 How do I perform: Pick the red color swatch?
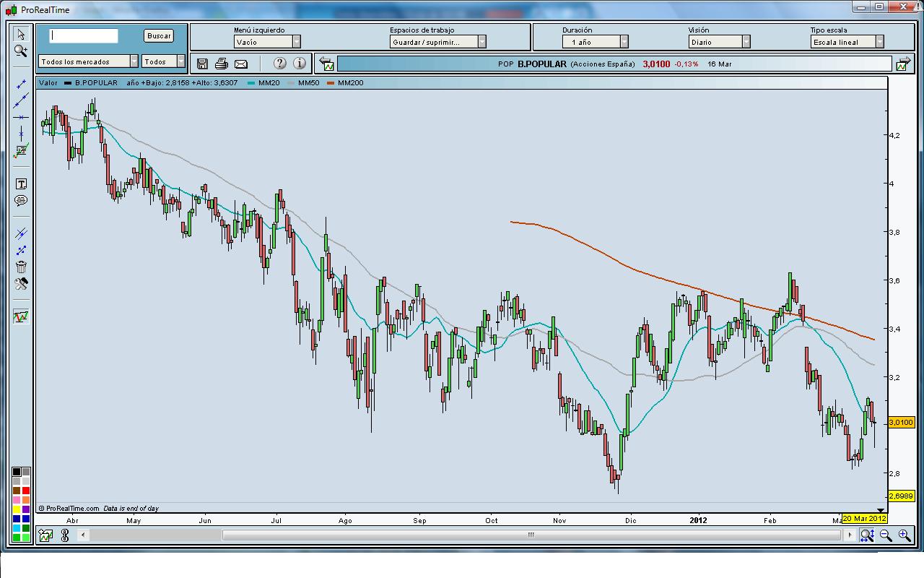26,491
